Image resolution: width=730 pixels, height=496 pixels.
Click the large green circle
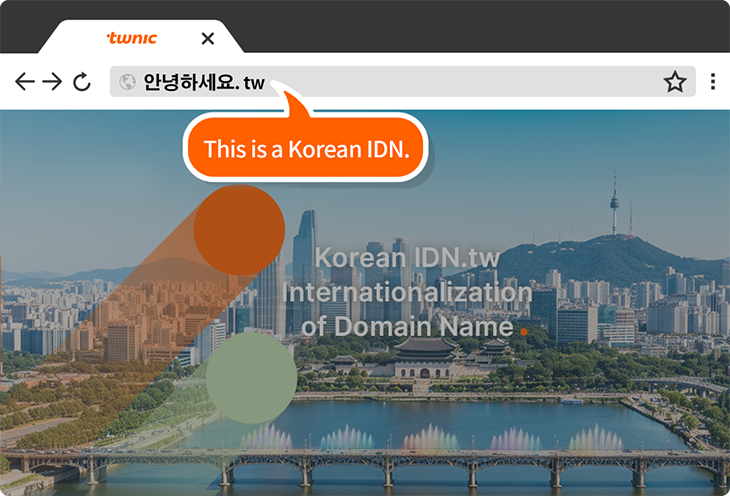[x=251, y=377]
